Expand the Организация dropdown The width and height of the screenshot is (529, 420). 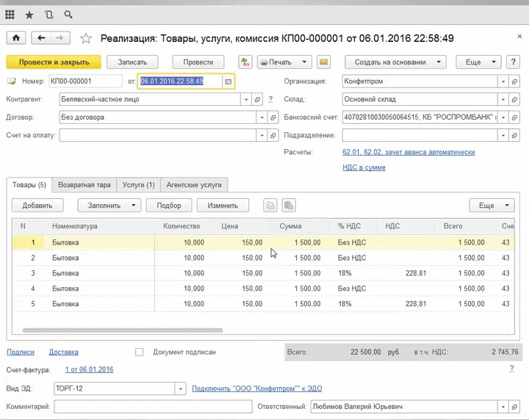click(x=503, y=82)
